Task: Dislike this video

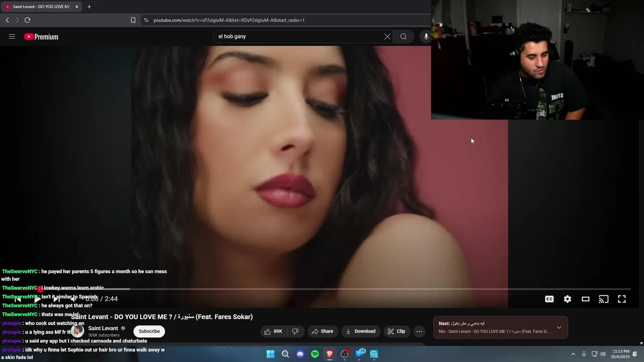Action: [x=295, y=331]
